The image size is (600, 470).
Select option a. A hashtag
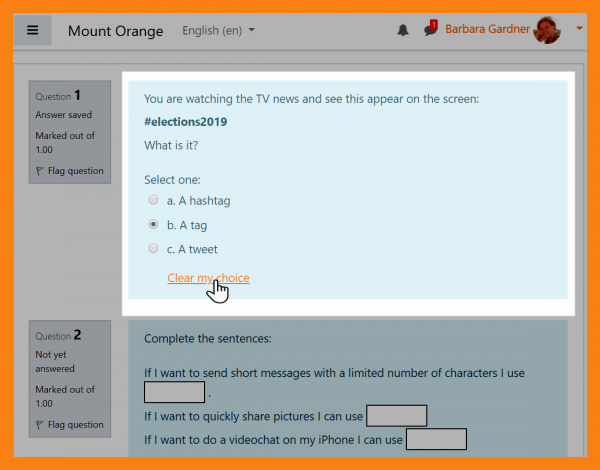pyautogui.click(x=153, y=201)
